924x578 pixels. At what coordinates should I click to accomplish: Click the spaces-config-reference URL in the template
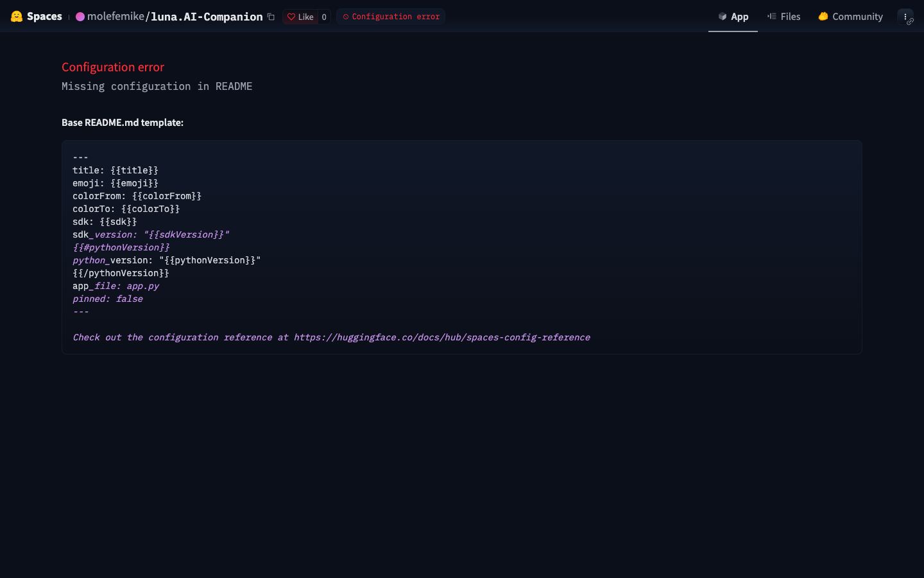tap(442, 337)
